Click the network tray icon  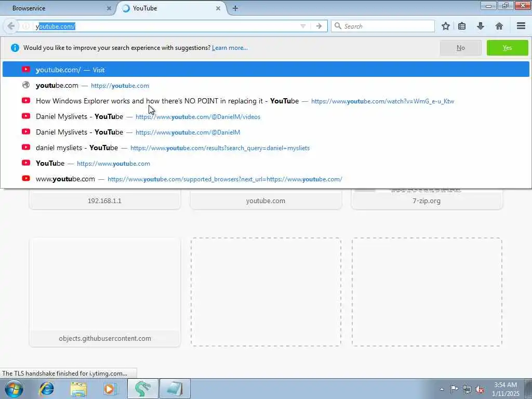click(x=467, y=389)
